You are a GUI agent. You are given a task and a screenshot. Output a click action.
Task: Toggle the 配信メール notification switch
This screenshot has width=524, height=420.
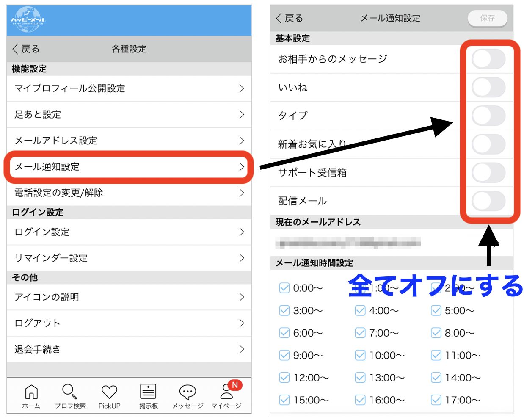(488, 201)
